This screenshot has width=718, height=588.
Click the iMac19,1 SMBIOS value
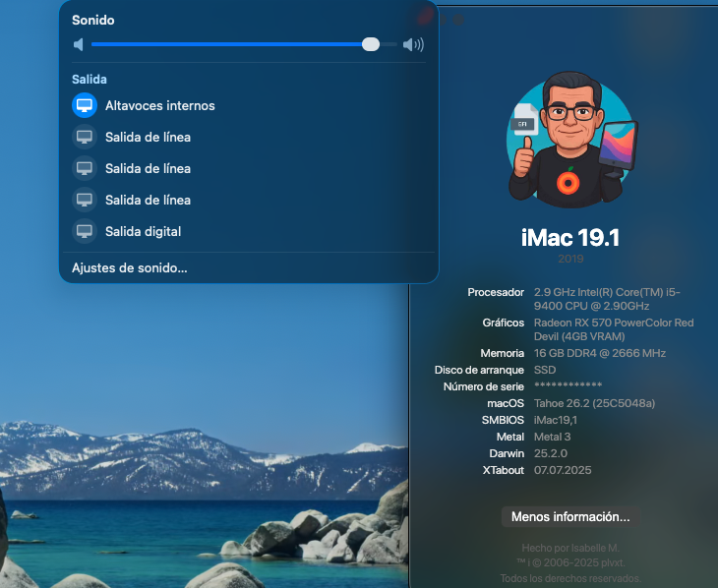point(556,420)
